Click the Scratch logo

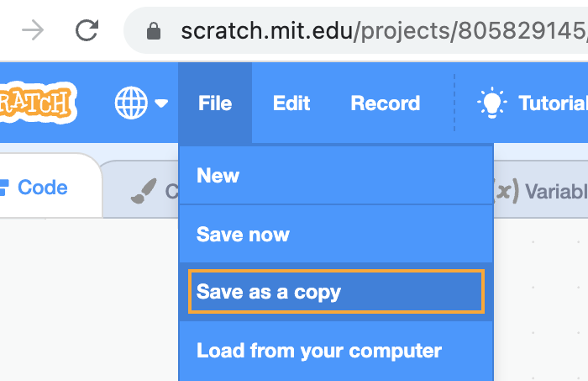tap(38, 103)
